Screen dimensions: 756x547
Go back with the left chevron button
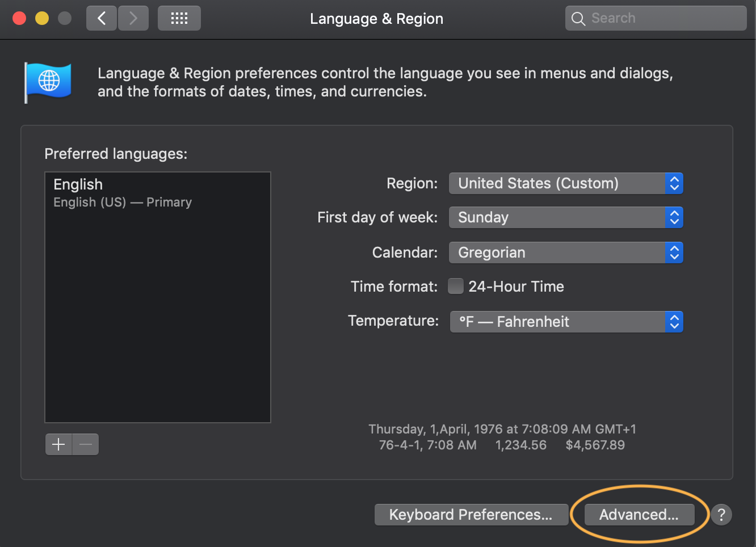102,18
